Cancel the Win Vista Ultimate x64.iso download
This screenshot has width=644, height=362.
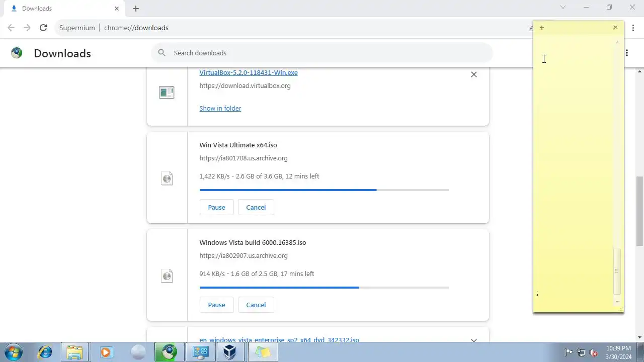click(256, 207)
